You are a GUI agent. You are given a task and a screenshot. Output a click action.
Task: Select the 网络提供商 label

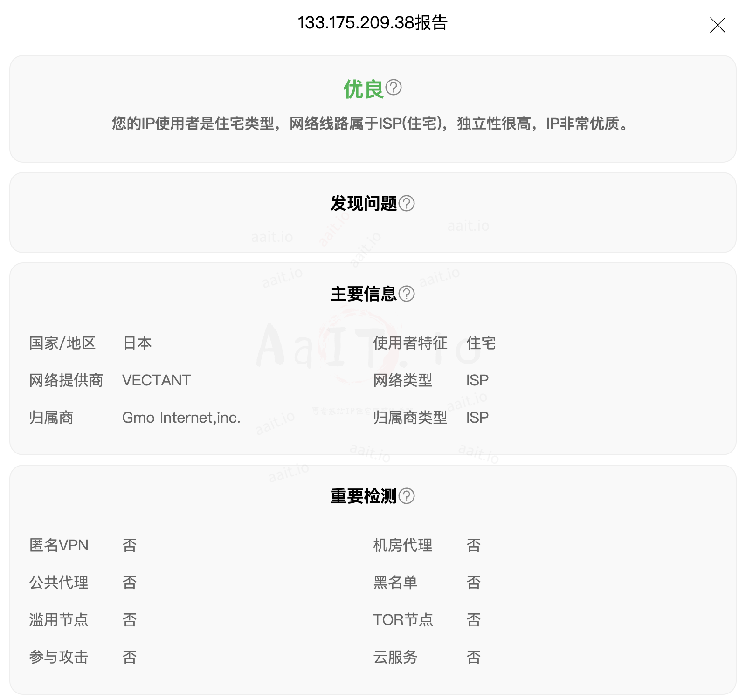coord(66,380)
